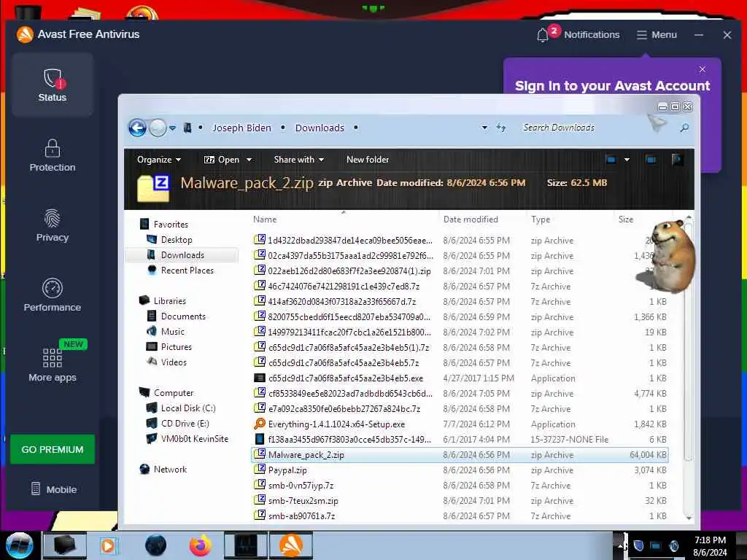The height and width of the screenshot is (560, 747).
Task: Click the GO PREMIUM button
Action: 53,449
